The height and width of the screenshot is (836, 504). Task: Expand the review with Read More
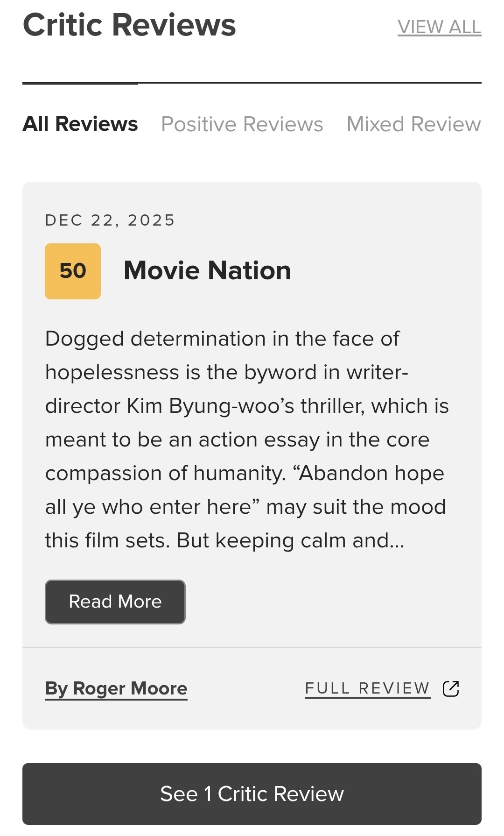click(115, 602)
